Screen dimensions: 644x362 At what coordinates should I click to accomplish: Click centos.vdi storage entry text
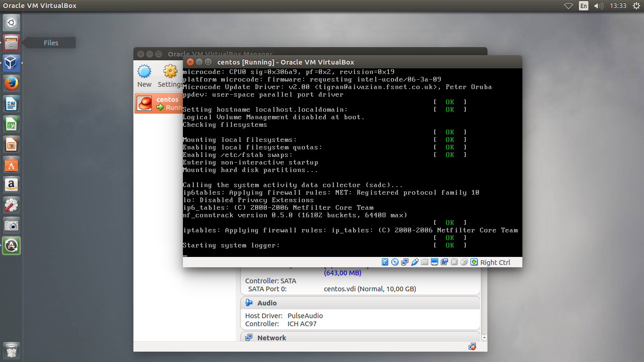pyautogui.click(x=370, y=289)
